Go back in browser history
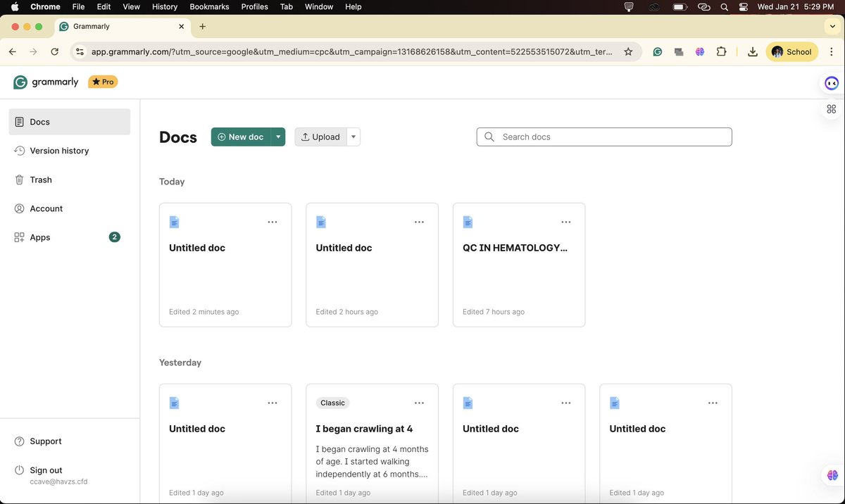Viewport: 845px width, 504px height. (x=12, y=51)
